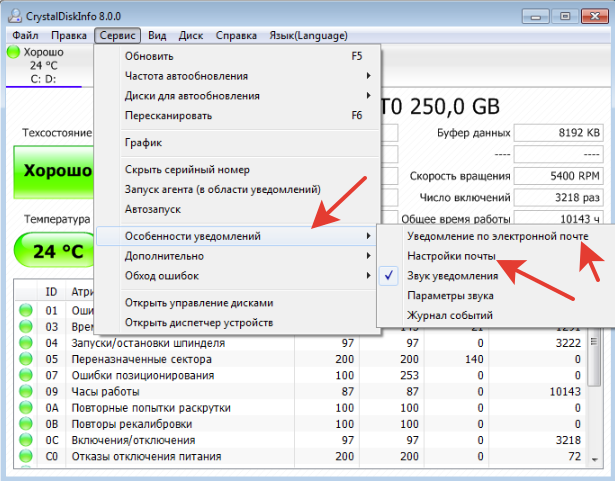
Task: Select the row Часы работы
Action: point(300,391)
